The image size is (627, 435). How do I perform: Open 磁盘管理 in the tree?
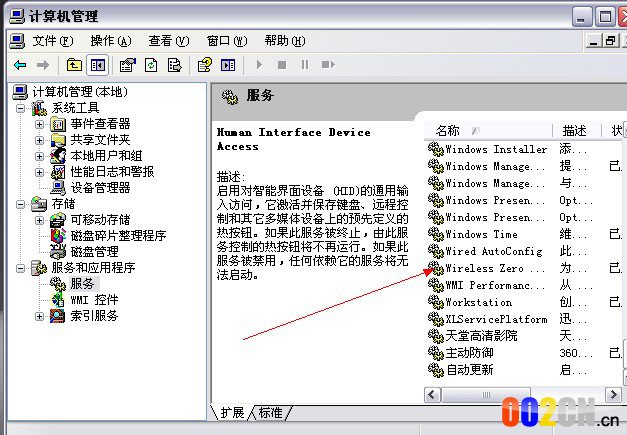coord(94,252)
